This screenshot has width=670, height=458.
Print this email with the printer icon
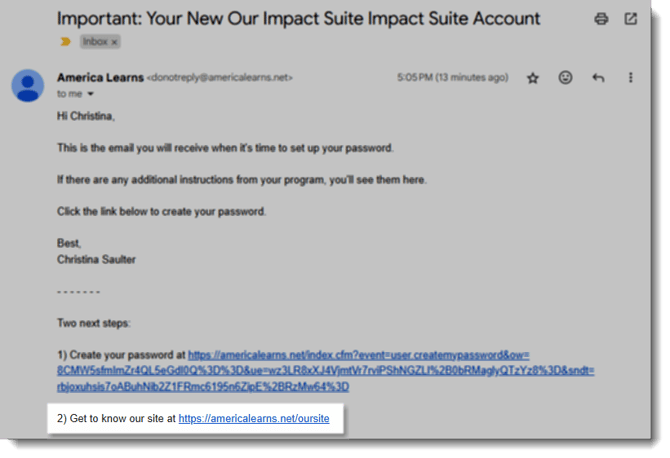coord(601,19)
